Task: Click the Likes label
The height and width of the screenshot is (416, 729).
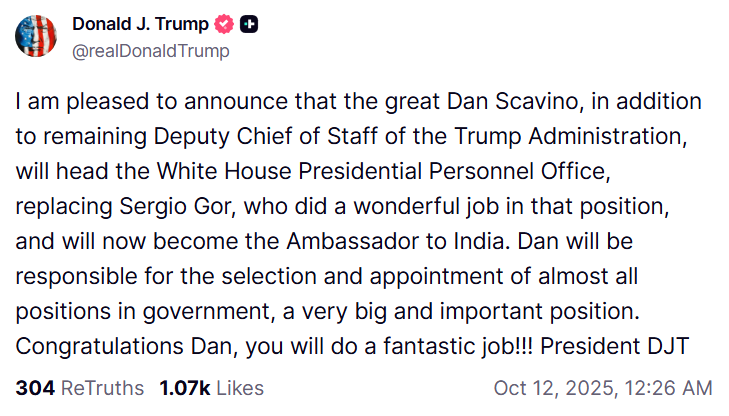Action: (x=239, y=387)
